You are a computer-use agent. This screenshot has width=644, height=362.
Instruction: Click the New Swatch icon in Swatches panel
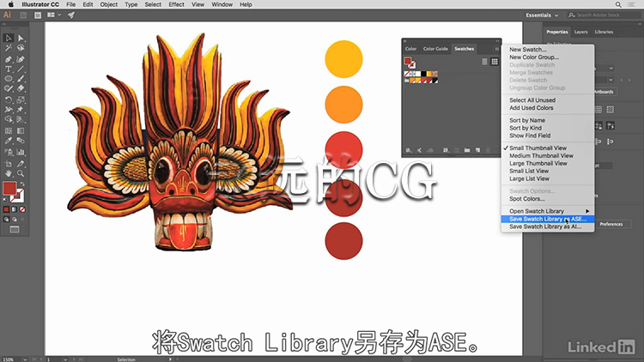point(477,151)
